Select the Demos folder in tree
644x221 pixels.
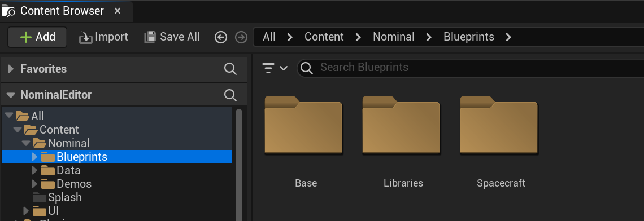coord(118,184)
